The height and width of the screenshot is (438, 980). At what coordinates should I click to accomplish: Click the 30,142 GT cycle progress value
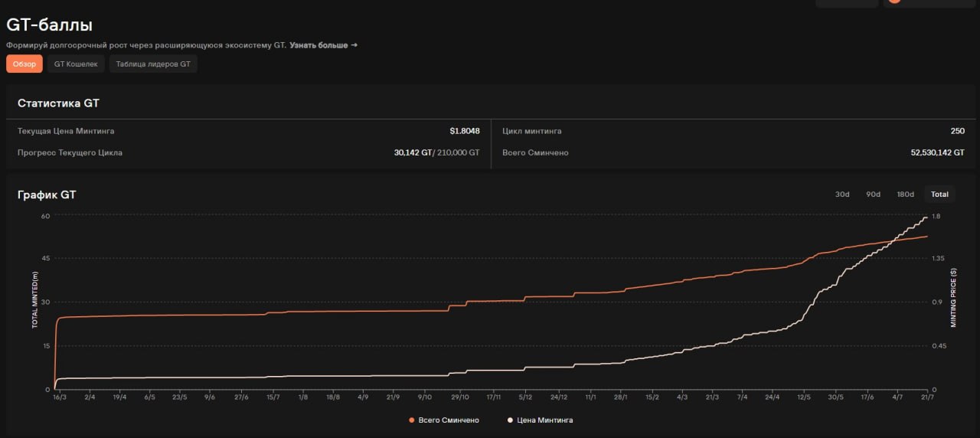(413, 153)
